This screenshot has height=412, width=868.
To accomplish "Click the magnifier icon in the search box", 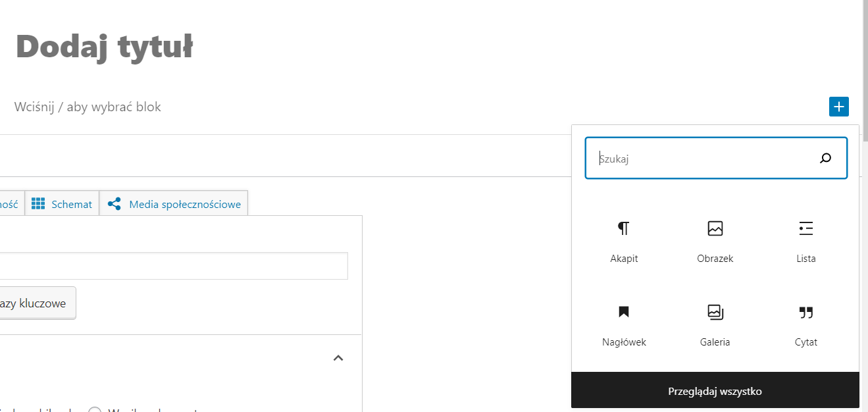I will click(825, 158).
